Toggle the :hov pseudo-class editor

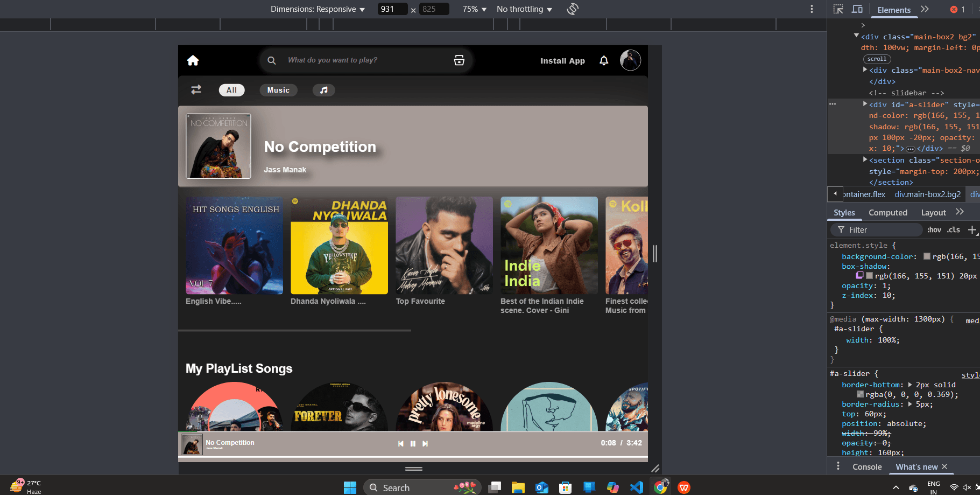point(934,229)
